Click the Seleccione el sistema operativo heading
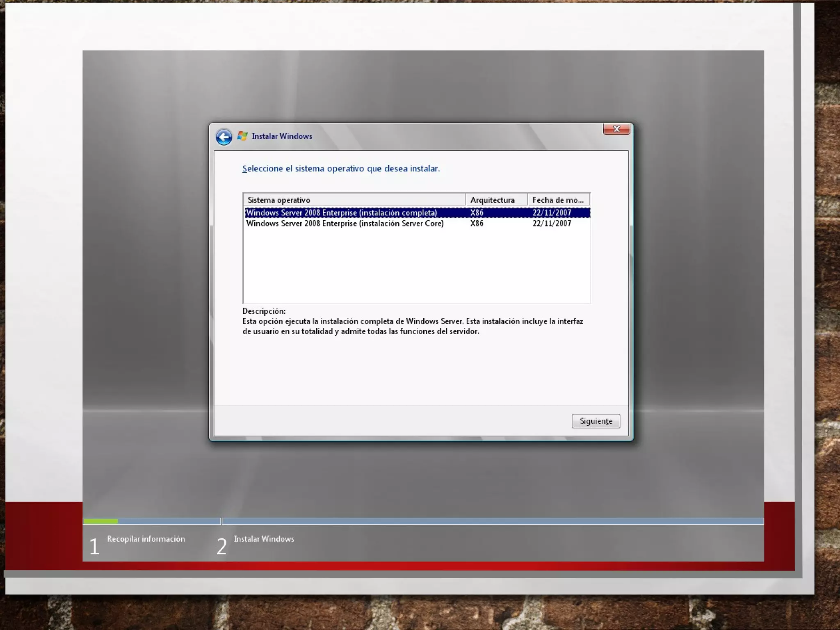 (x=341, y=169)
